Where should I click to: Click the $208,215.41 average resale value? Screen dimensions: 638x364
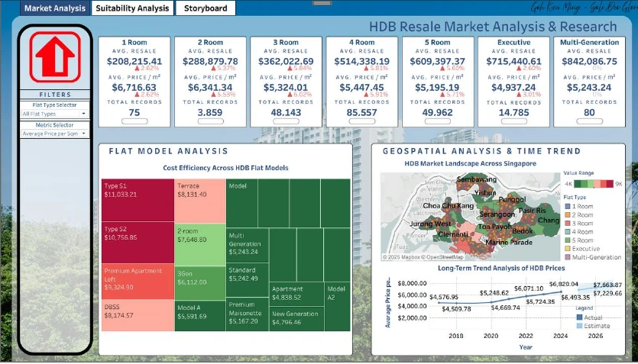[134, 61]
